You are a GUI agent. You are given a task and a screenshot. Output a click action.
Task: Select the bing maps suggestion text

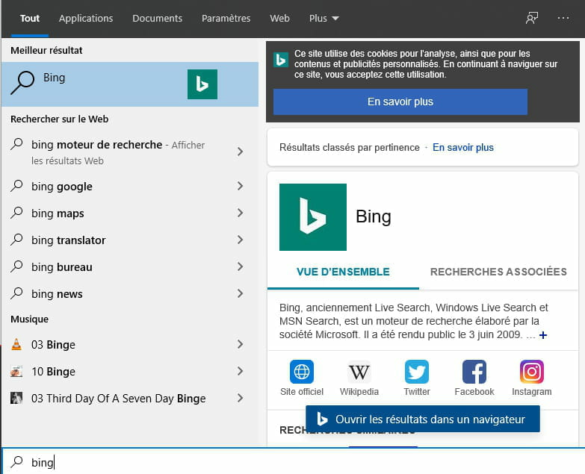pyautogui.click(x=58, y=213)
